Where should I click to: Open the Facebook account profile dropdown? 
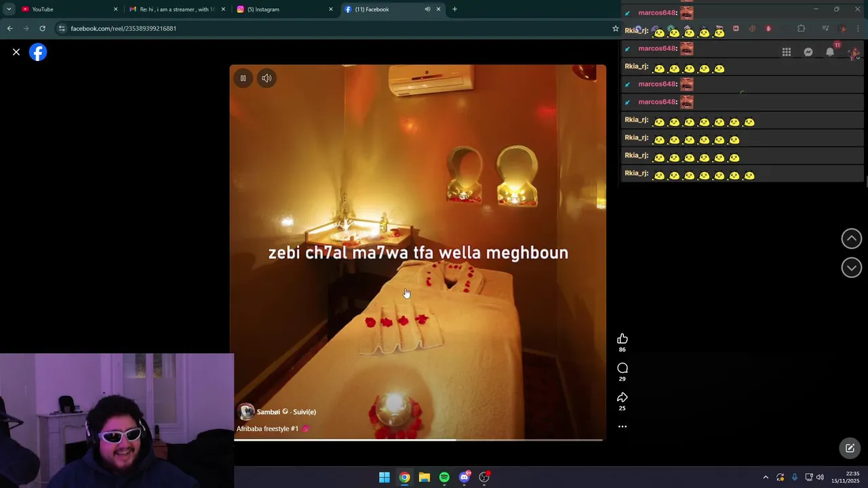[853, 53]
